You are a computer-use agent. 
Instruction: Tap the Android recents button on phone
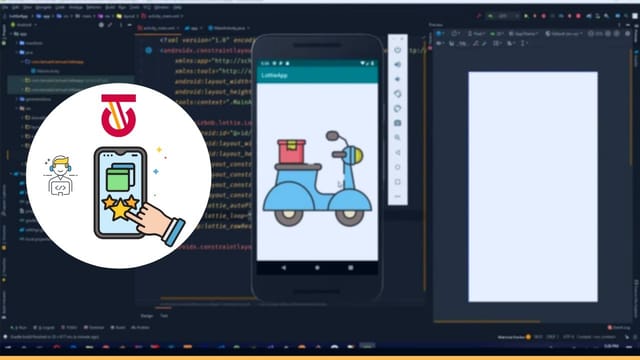tap(351, 268)
